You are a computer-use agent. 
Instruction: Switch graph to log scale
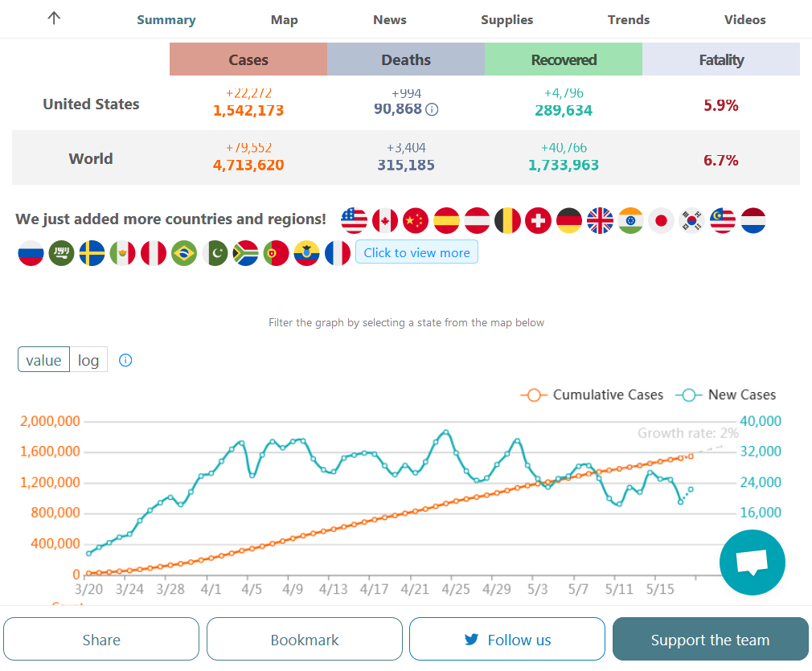(x=88, y=360)
